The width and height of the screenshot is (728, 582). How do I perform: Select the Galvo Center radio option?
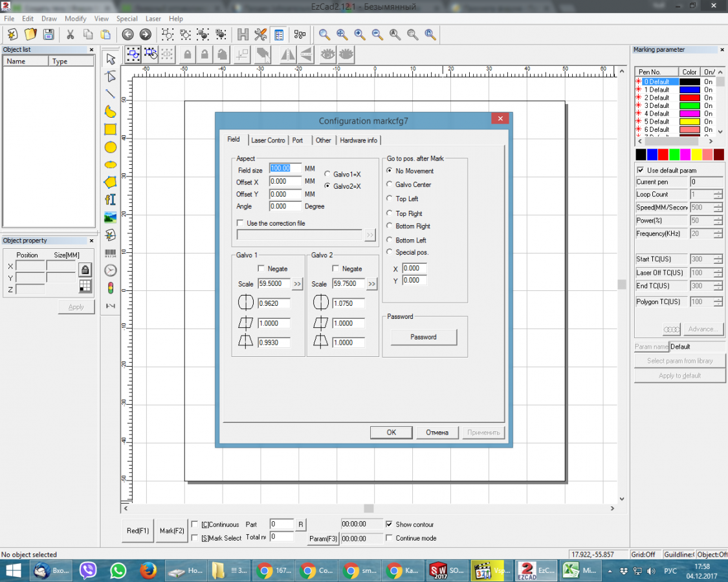[x=390, y=185]
